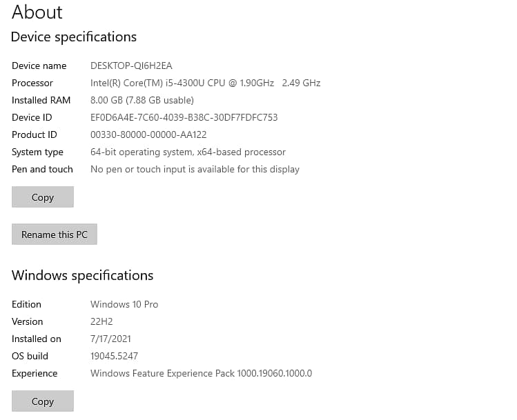Click the Windows specifications heading

pyautogui.click(x=82, y=276)
